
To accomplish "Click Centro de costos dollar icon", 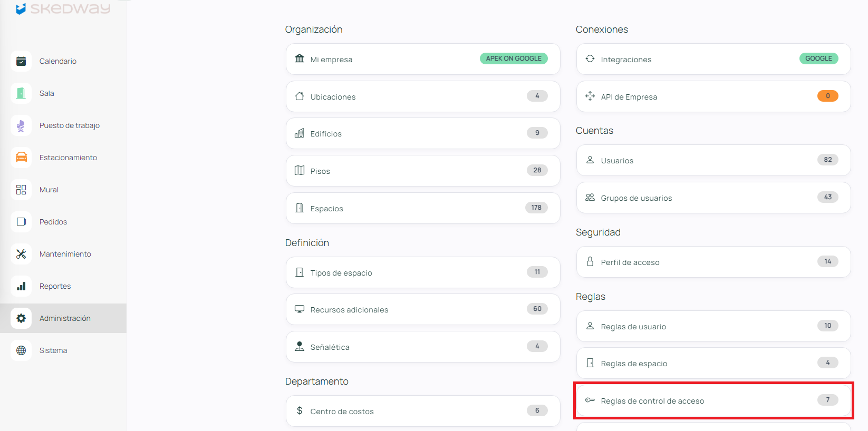I will click(300, 411).
